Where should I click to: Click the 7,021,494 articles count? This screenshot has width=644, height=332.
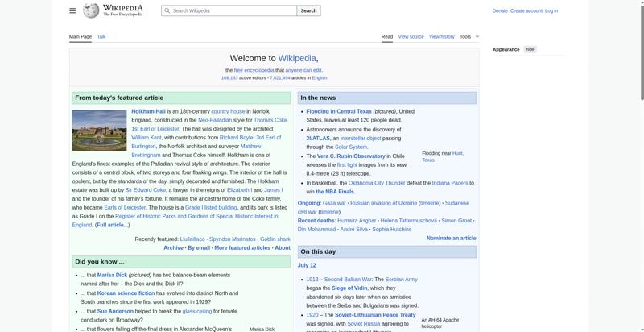pyautogui.click(x=279, y=77)
